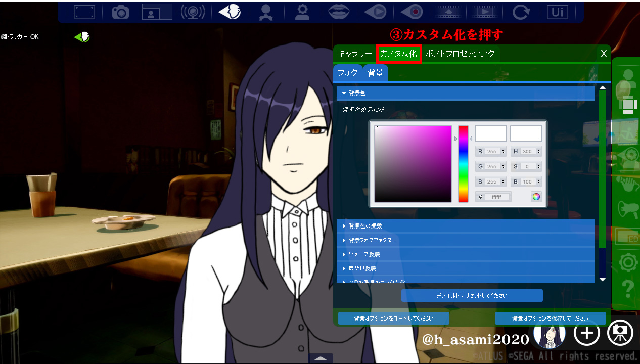Image resolution: width=640 pixels, height=364 pixels.
Task: Take a screenshot with the camera icon
Action: [120, 12]
